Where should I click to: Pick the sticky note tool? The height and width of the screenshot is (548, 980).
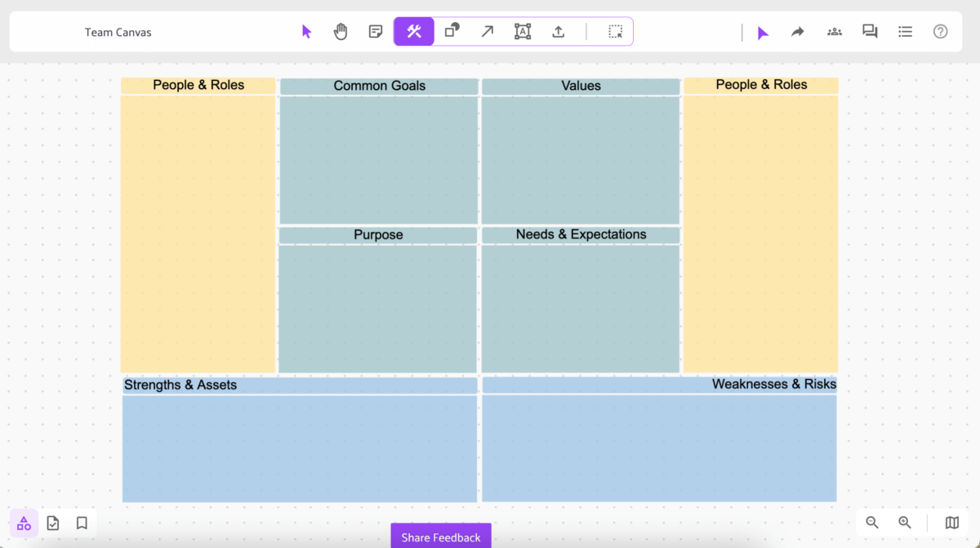point(376,31)
